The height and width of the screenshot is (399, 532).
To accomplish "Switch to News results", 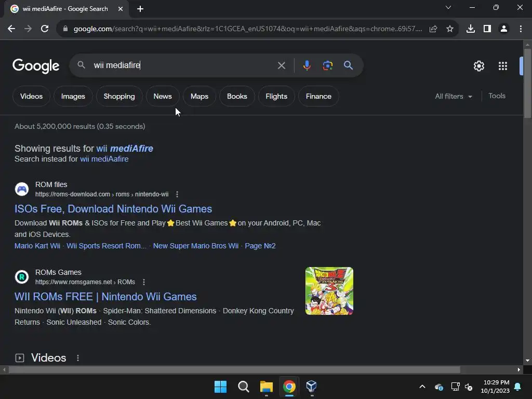I will 163,96.
